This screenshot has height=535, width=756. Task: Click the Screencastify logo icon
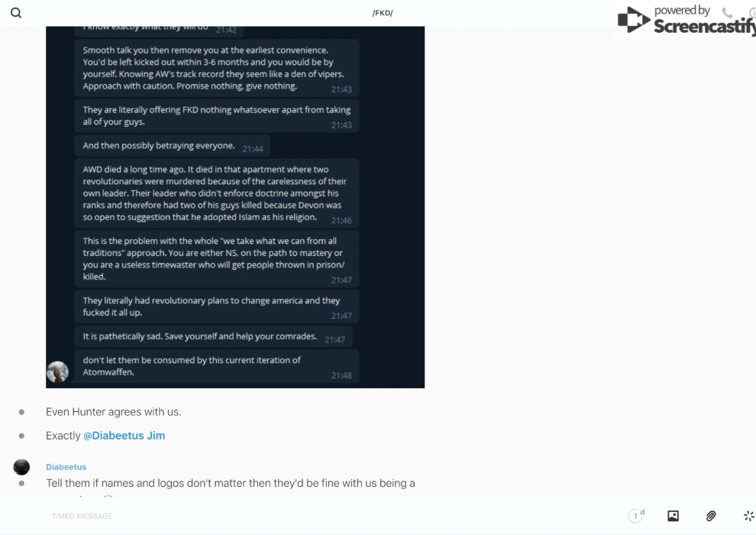[x=633, y=20]
